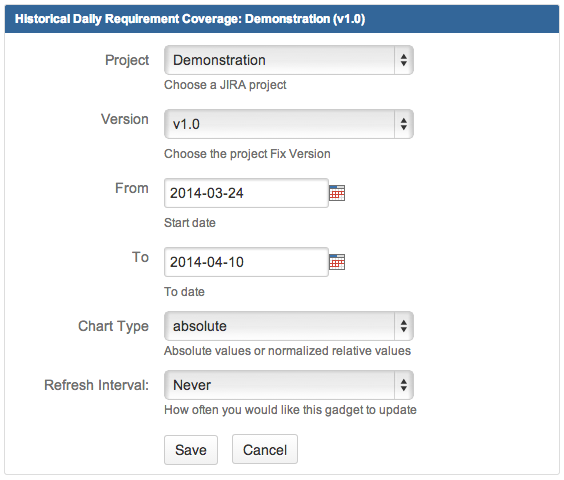
Task: Click the Project field label
Action: [x=127, y=60]
